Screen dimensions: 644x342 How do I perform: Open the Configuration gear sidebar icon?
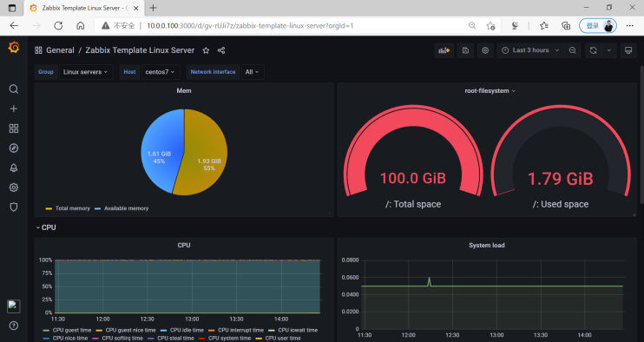click(x=14, y=187)
